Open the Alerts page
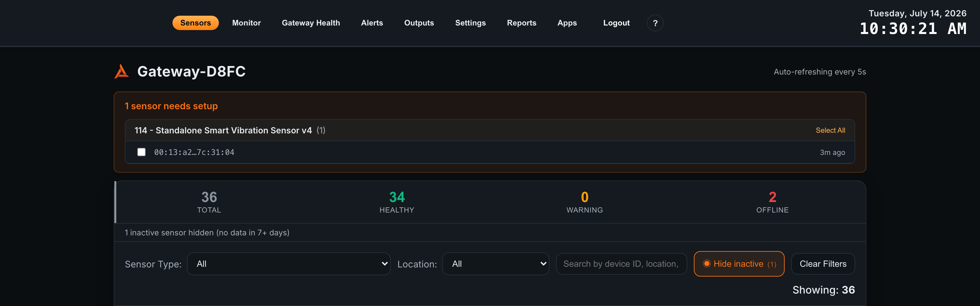 (372, 23)
